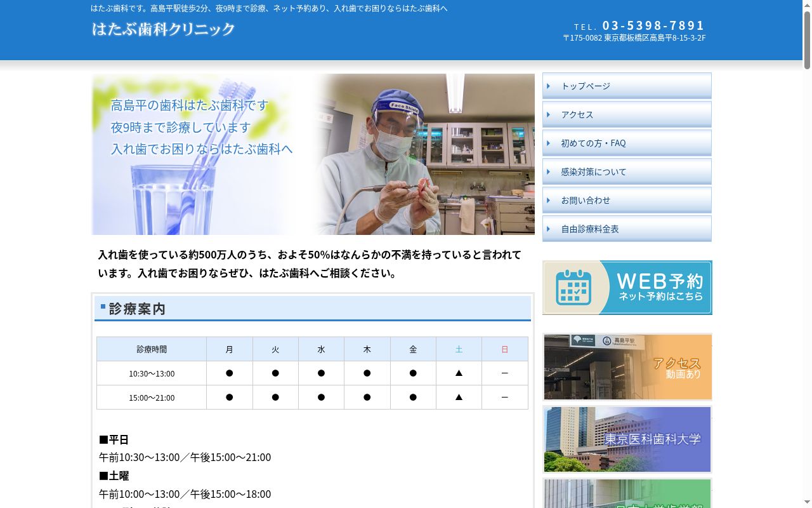Click the 午前10:30〜13:00／午後15:00〜21:00 line
The width and height of the screenshot is (812, 508).
pyautogui.click(x=185, y=457)
